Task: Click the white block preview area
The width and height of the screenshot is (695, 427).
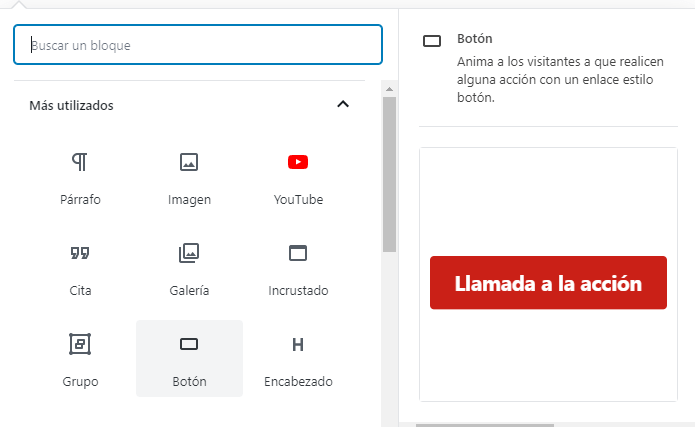Action: (548, 200)
